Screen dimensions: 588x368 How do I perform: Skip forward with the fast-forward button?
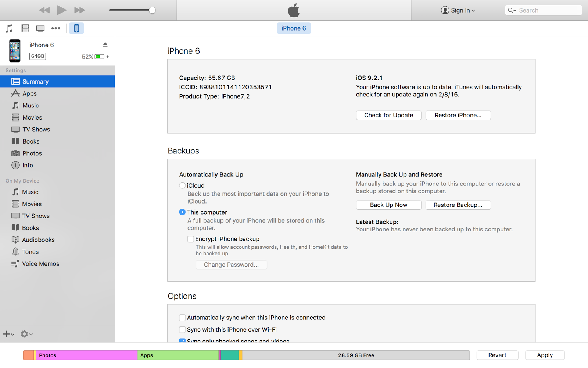(x=79, y=10)
